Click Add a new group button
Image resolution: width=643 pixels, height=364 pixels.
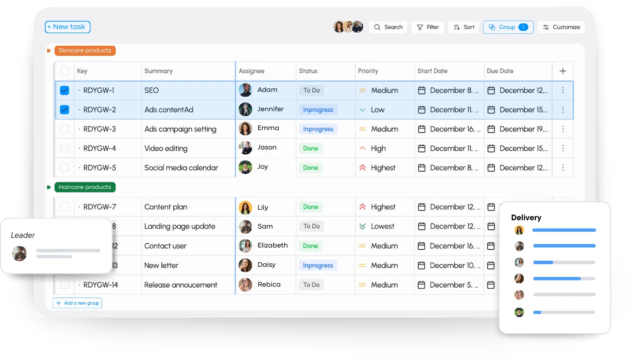pos(77,303)
